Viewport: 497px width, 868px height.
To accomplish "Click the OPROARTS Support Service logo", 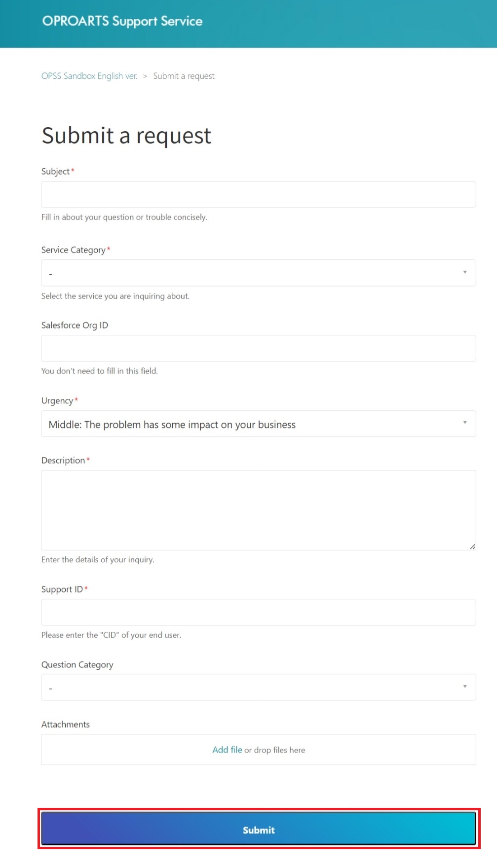I will tap(122, 21).
